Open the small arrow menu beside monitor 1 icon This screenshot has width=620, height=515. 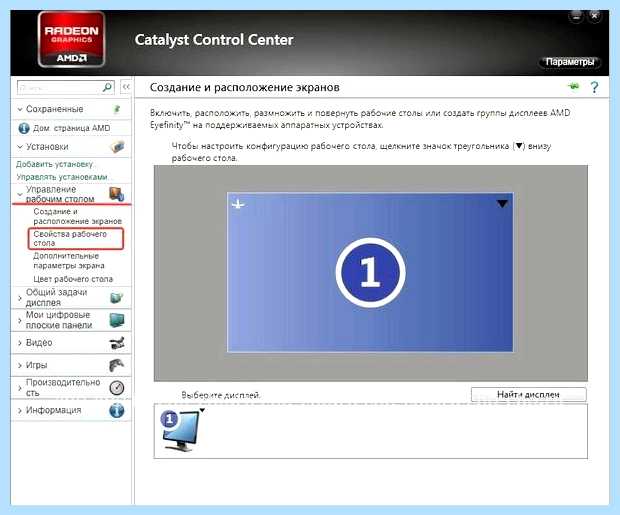202,410
